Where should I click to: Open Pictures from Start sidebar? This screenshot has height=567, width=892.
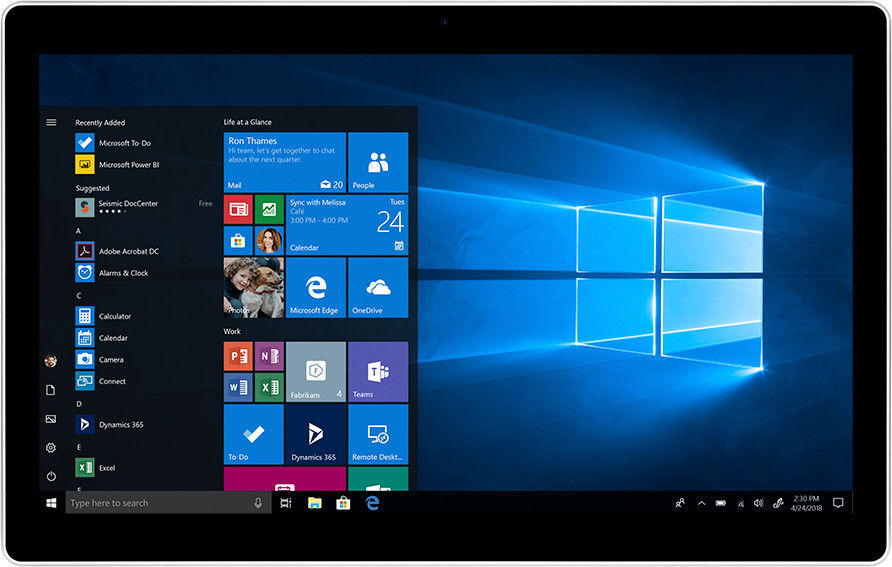point(51,419)
